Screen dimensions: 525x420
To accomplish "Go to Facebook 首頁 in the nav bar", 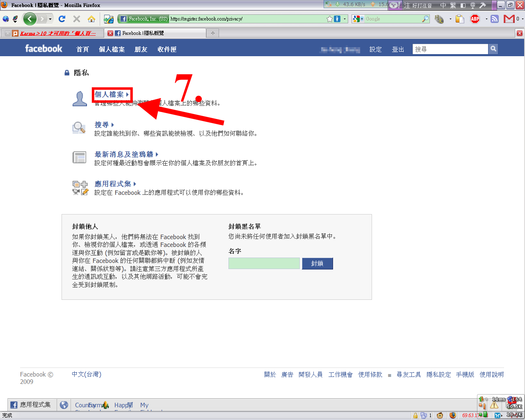I will pyautogui.click(x=82, y=49).
